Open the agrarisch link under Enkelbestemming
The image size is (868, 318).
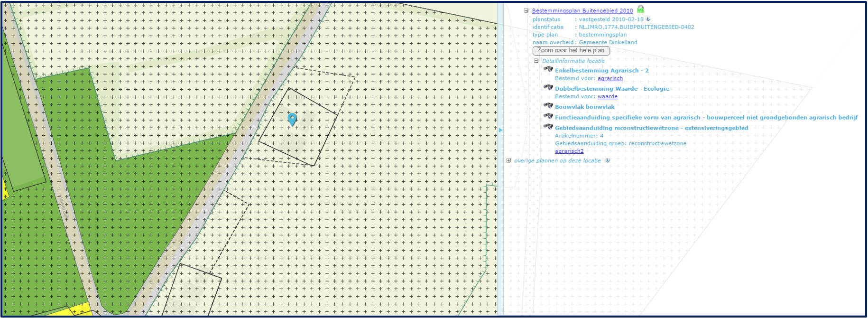click(x=610, y=78)
